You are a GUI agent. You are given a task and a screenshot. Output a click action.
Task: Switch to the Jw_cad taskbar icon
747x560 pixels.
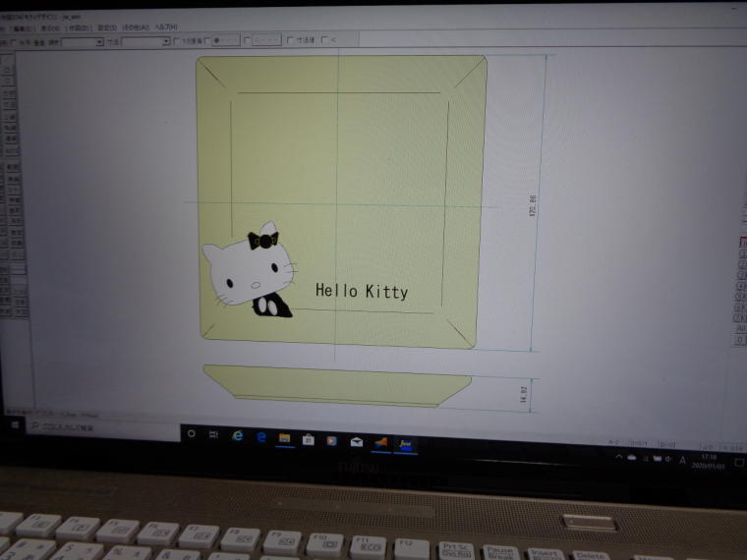[x=405, y=445]
